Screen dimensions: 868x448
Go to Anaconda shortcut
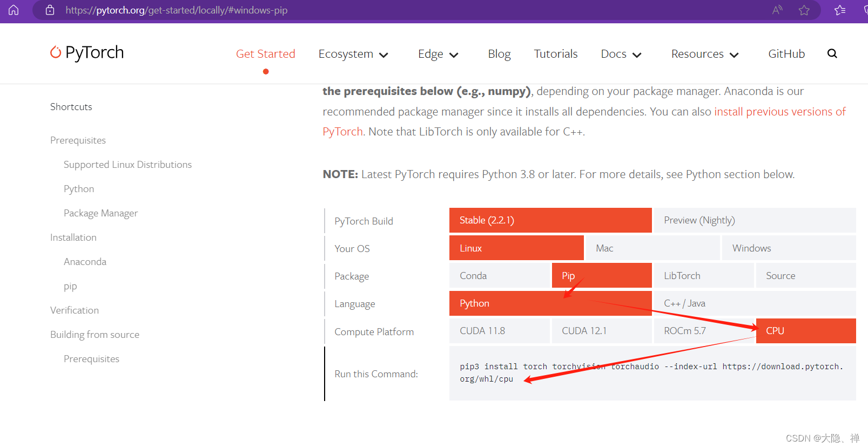click(85, 262)
